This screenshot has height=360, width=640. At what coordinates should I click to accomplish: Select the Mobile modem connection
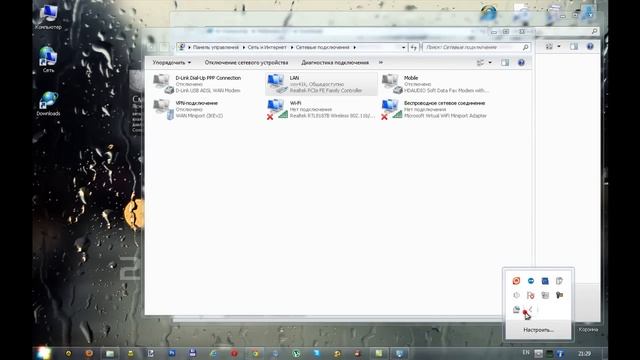(435, 84)
